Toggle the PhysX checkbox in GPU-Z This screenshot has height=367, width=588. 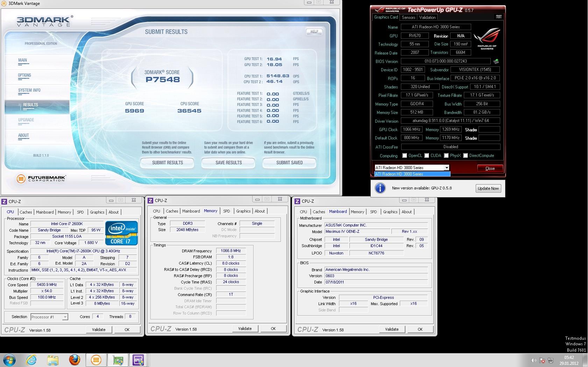pos(446,156)
